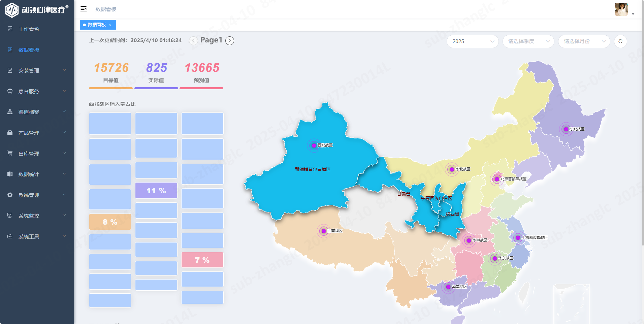Expand the 渠道档案 menu chevron
Image resolution: width=644 pixels, height=324 pixels.
click(64, 111)
